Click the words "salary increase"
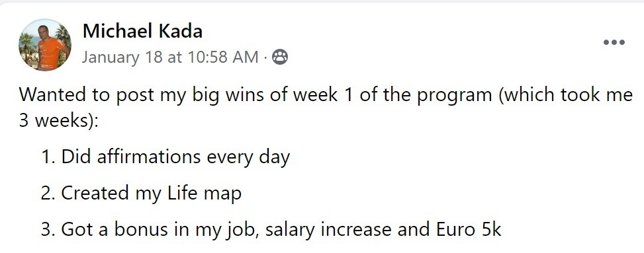The height and width of the screenshot is (253, 644). (330, 230)
